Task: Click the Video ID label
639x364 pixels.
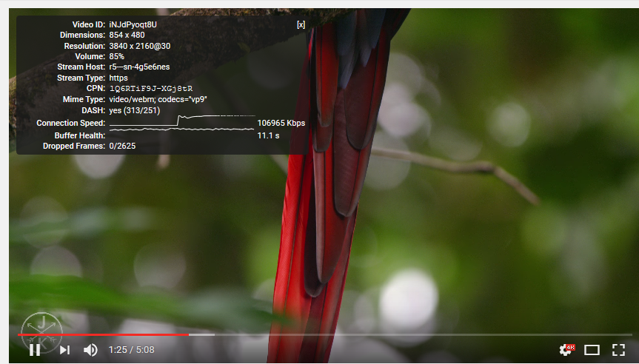Action: (x=89, y=24)
